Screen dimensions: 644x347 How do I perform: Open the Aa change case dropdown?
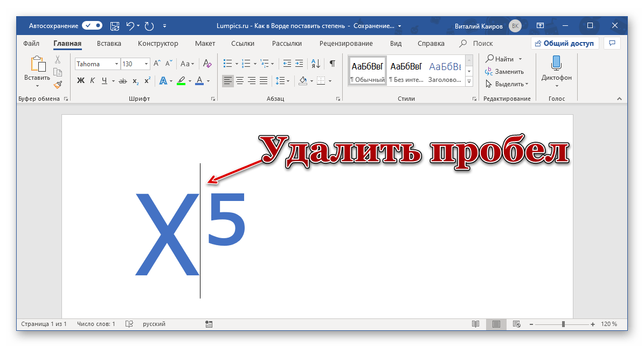[x=188, y=64]
